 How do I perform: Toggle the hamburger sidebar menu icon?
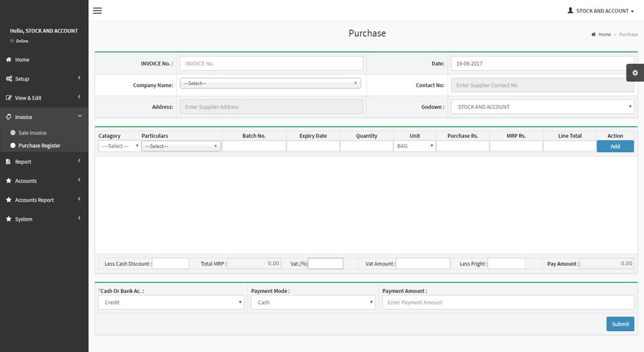click(x=97, y=11)
